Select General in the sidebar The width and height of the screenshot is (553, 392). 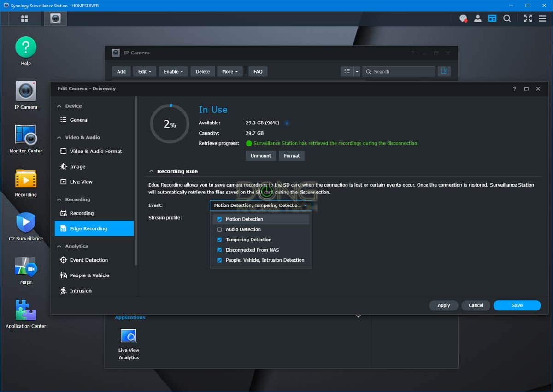click(x=94, y=120)
